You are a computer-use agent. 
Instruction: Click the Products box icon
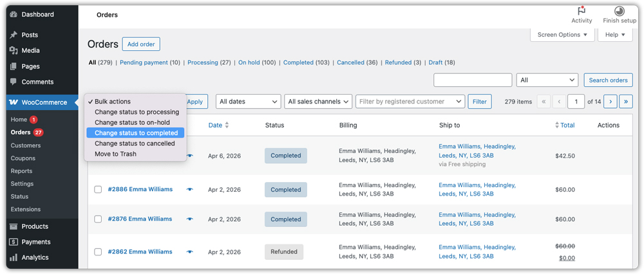(14, 226)
